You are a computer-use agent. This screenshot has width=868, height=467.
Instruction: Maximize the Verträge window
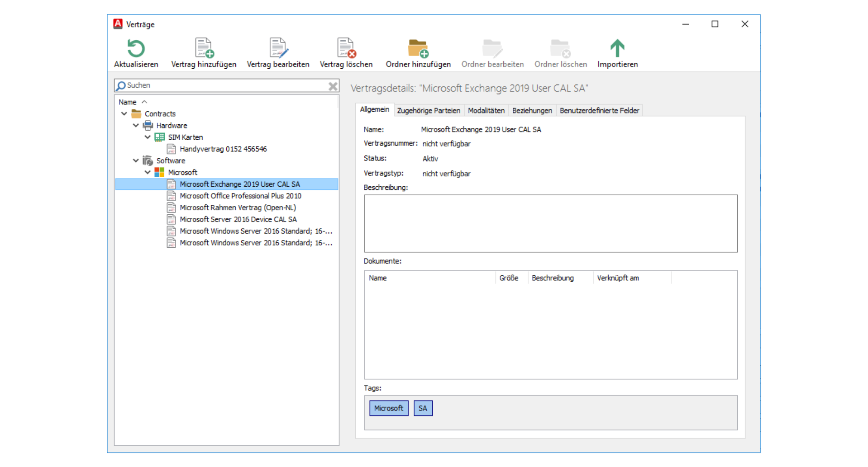(x=715, y=24)
